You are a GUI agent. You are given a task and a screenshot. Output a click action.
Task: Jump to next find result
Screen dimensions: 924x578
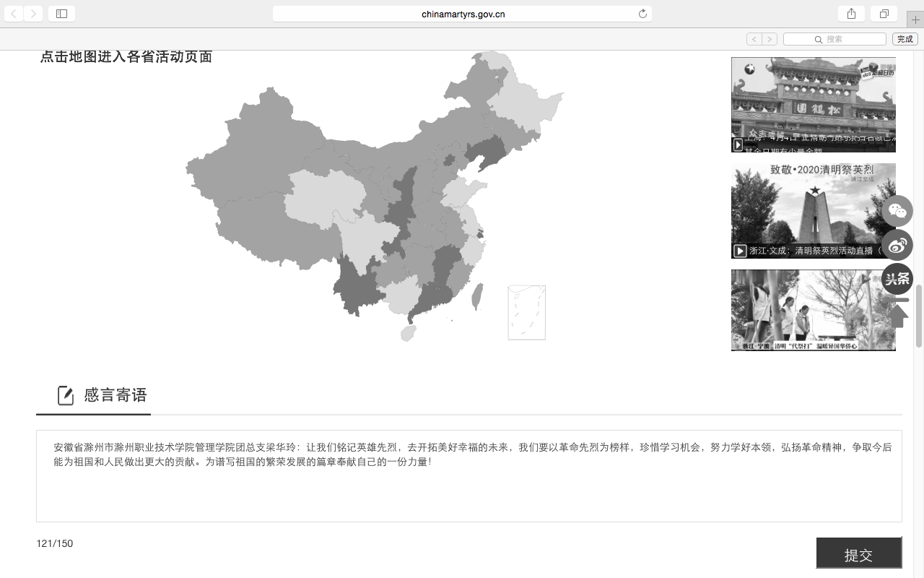(770, 39)
